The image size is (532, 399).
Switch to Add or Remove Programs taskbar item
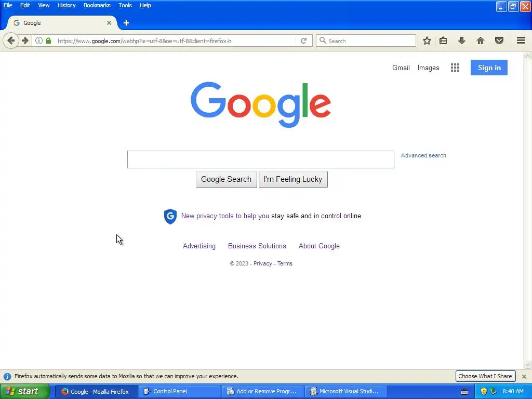click(263, 391)
